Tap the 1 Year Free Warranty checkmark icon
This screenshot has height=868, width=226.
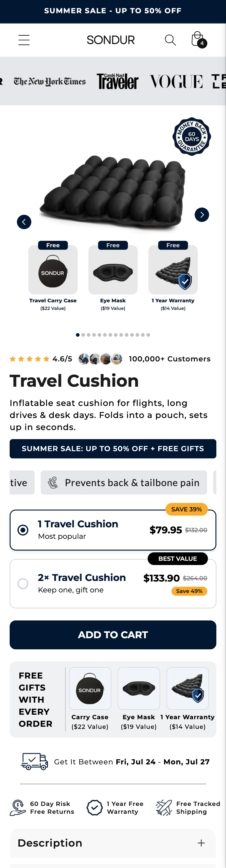(94, 808)
